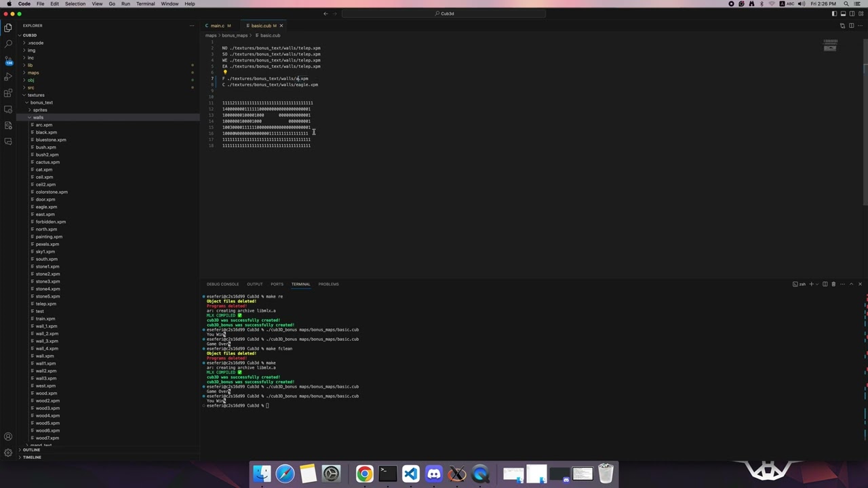
Task: Open the Run menu
Action: 125,4
